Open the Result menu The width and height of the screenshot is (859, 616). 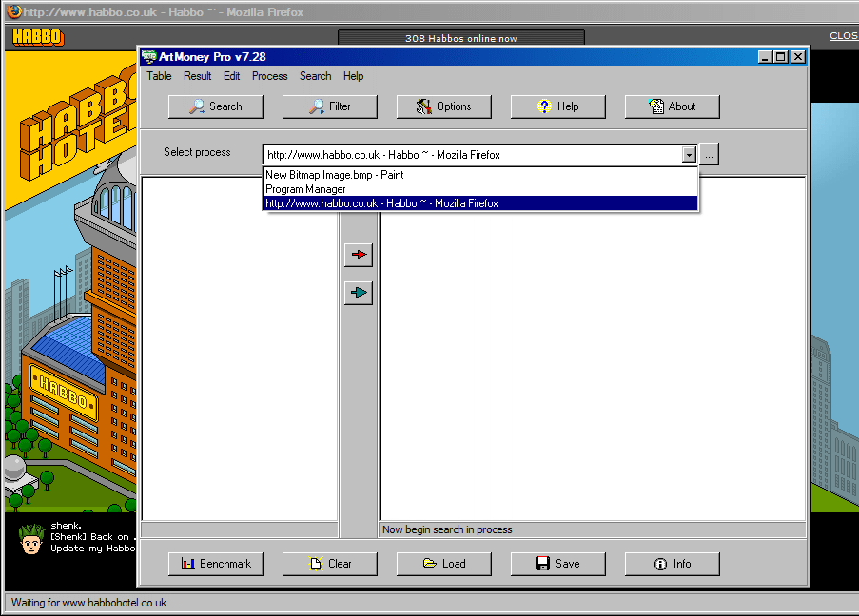tap(197, 76)
